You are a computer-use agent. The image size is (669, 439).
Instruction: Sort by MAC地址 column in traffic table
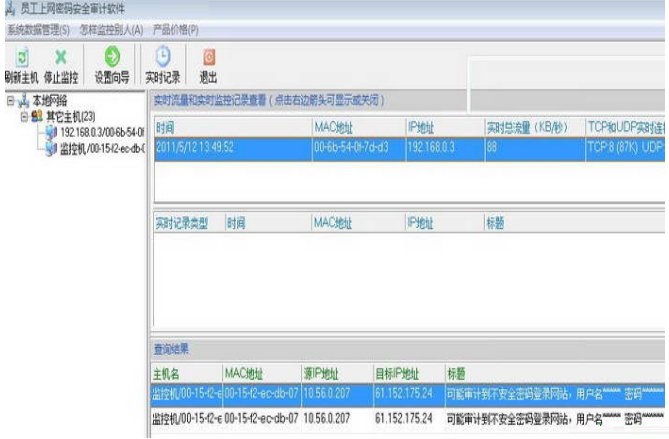pyautogui.click(x=359, y=127)
